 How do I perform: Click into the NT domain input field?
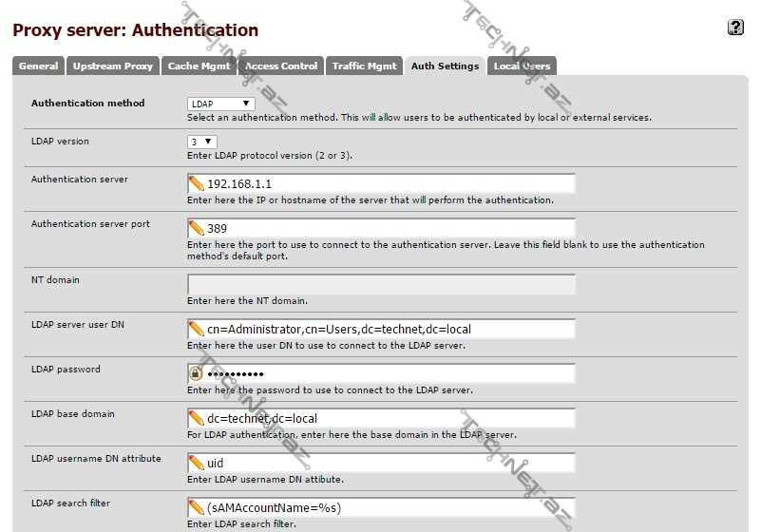click(x=381, y=284)
